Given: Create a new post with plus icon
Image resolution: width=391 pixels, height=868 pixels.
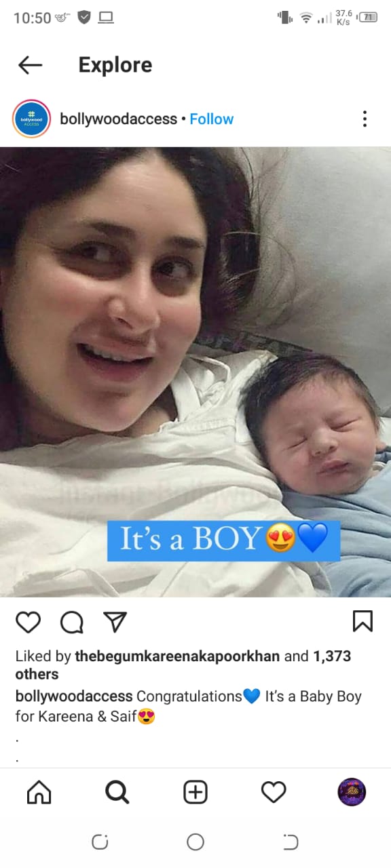Looking at the screenshot, I should (x=195, y=791).
